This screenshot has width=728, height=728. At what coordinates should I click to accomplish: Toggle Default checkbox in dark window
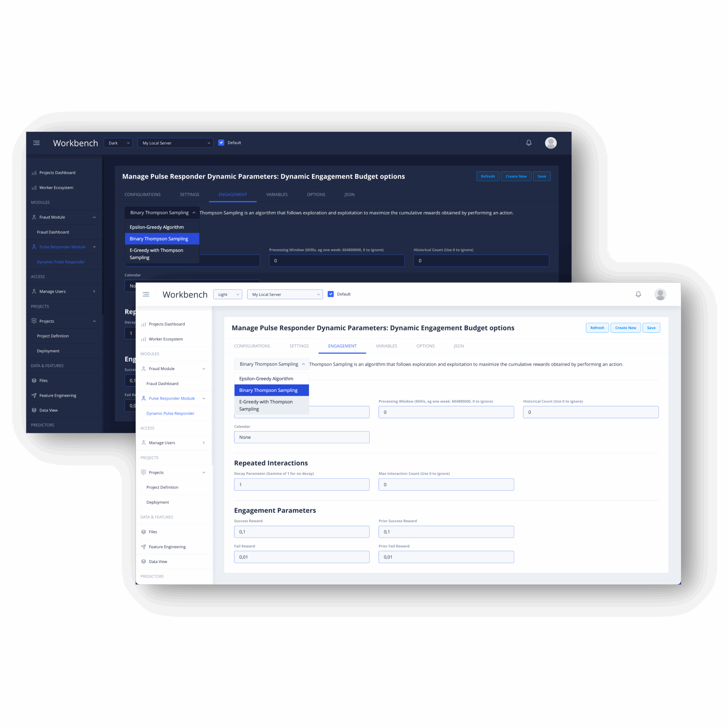221,142
